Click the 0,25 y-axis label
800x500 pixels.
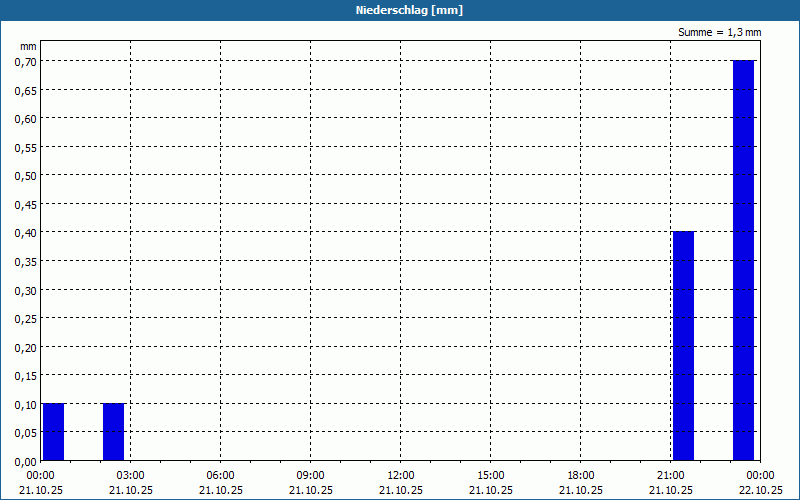pyautogui.click(x=26, y=319)
